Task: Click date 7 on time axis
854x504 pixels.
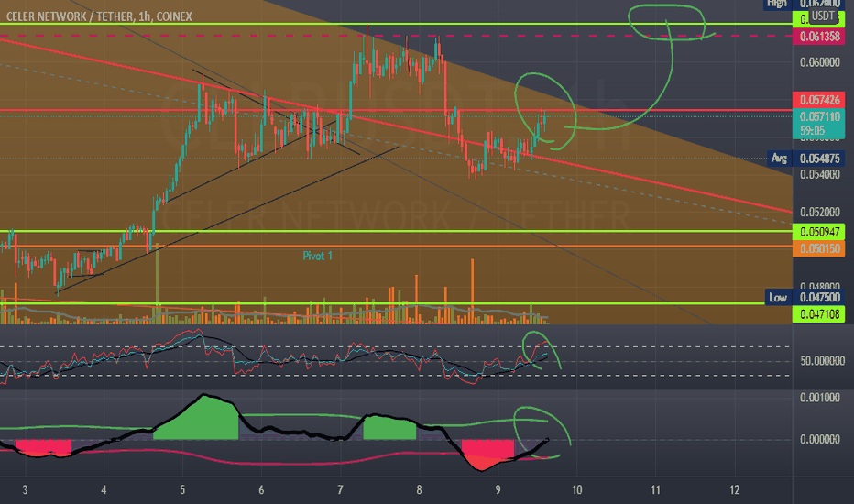Action: click(x=340, y=490)
